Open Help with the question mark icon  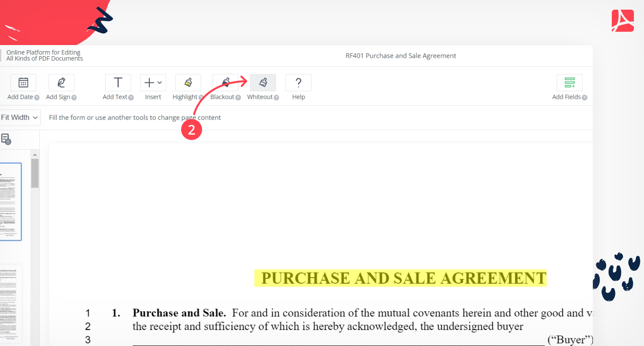pyautogui.click(x=298, y=82)
